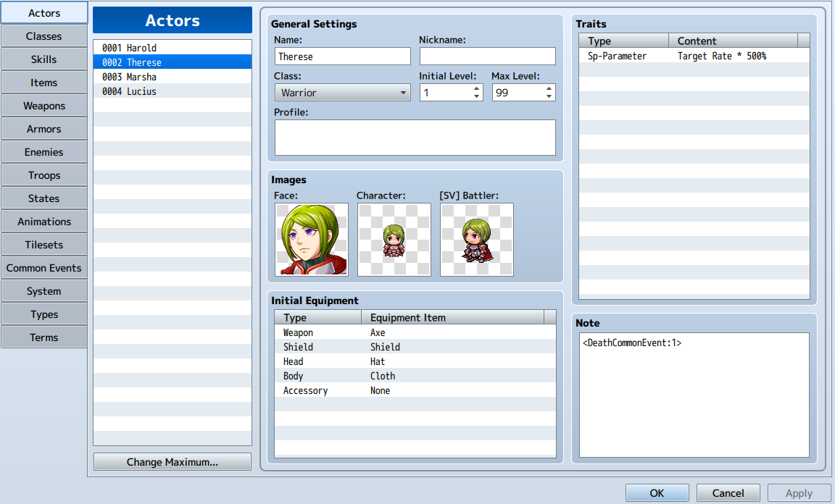
Task: Open the States tab
Action: (44, 198)
